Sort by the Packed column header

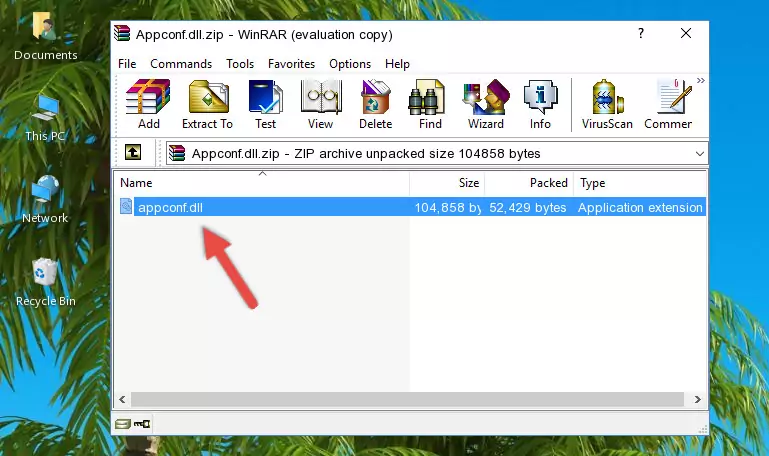[529, 183]
